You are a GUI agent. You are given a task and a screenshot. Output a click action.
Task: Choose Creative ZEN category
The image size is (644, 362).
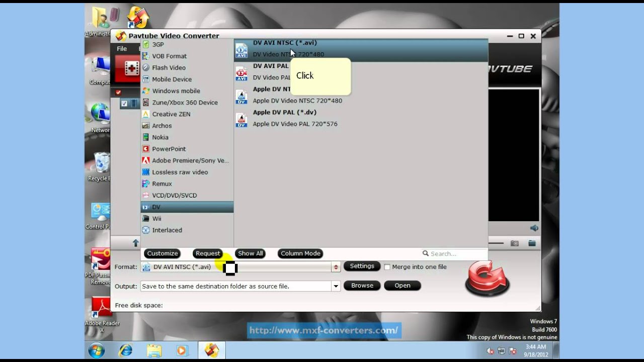187,114
